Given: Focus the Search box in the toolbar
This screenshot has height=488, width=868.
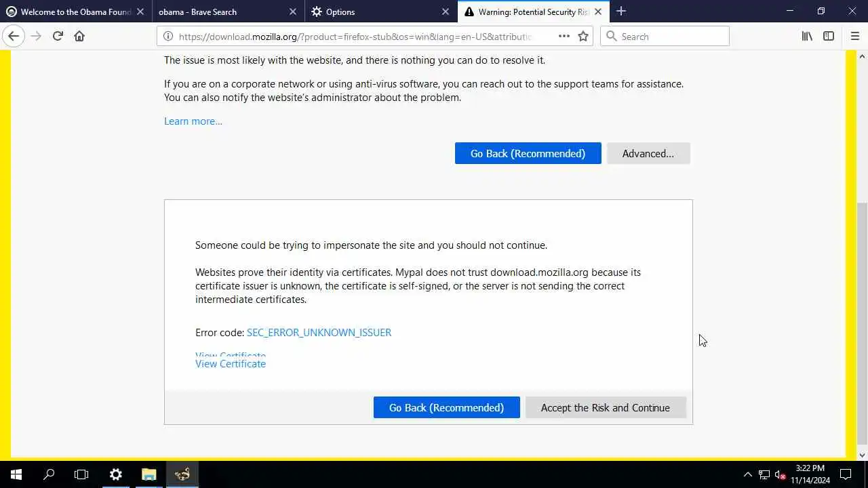Looking at the screenshot, I should (x=665, y=37).
